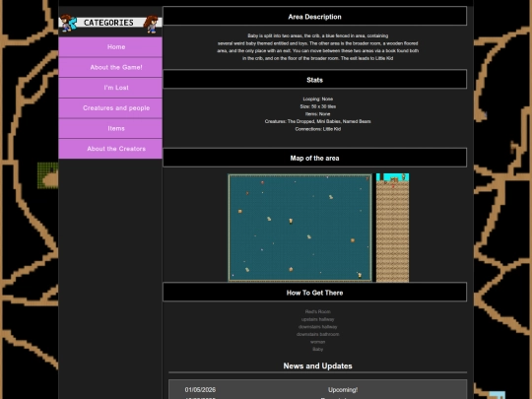Follow the woman step link
Screen dimensions: 532x399
tap(317, 342)
